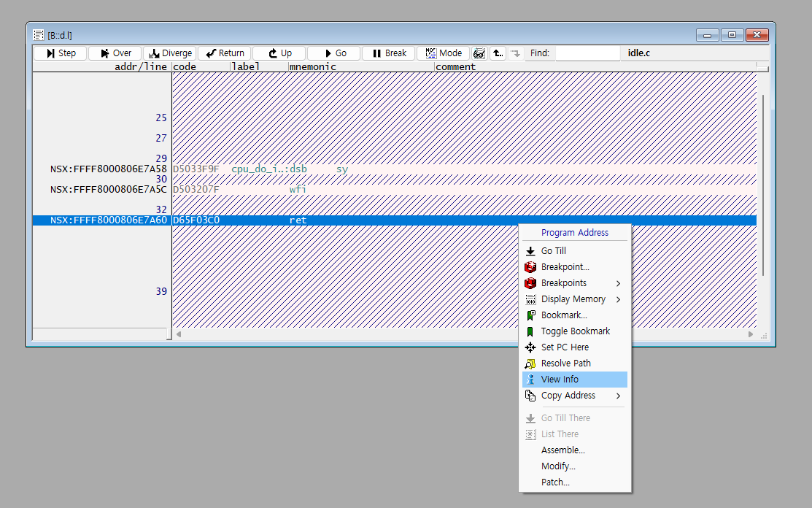Click the glasses source listing icon

(x=479, y=53)
